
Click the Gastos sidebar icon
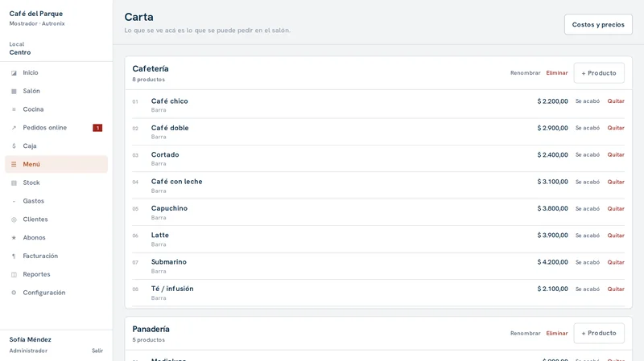[x=14, y=201]
